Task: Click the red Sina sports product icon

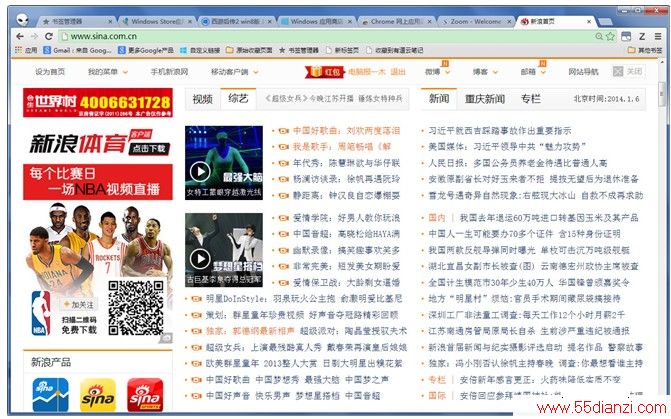Action: click(x=145, y=395)
